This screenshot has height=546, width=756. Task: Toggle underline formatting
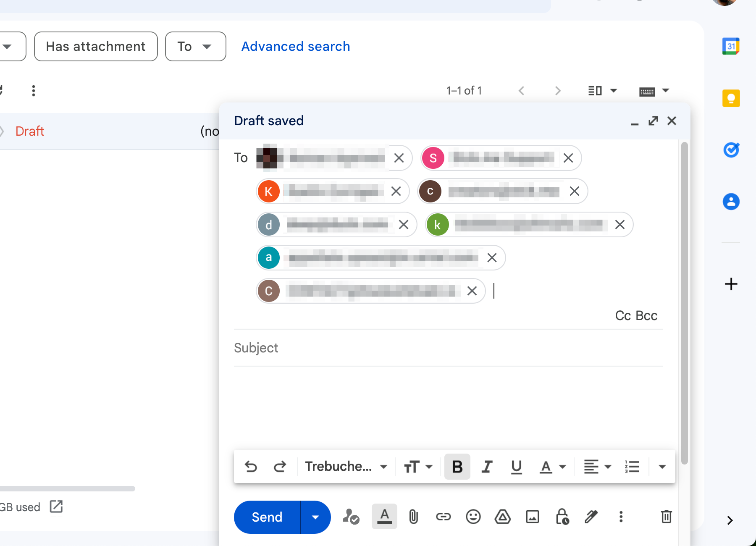coord(516,466)
